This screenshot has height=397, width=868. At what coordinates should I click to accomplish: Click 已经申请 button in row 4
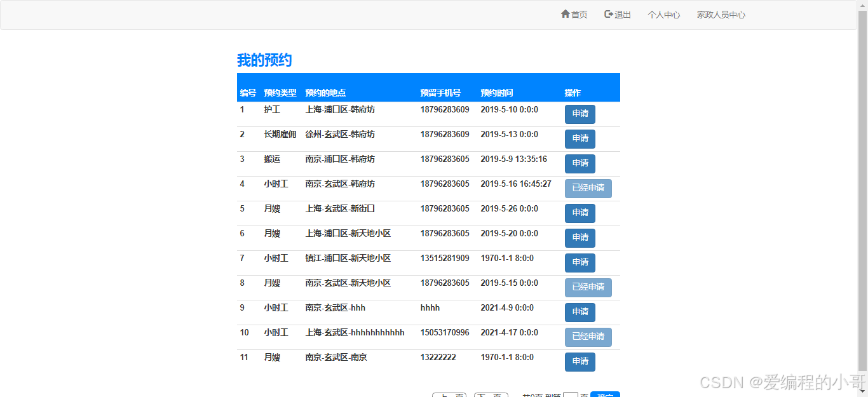pyautogui.click(x=588, y=188)
